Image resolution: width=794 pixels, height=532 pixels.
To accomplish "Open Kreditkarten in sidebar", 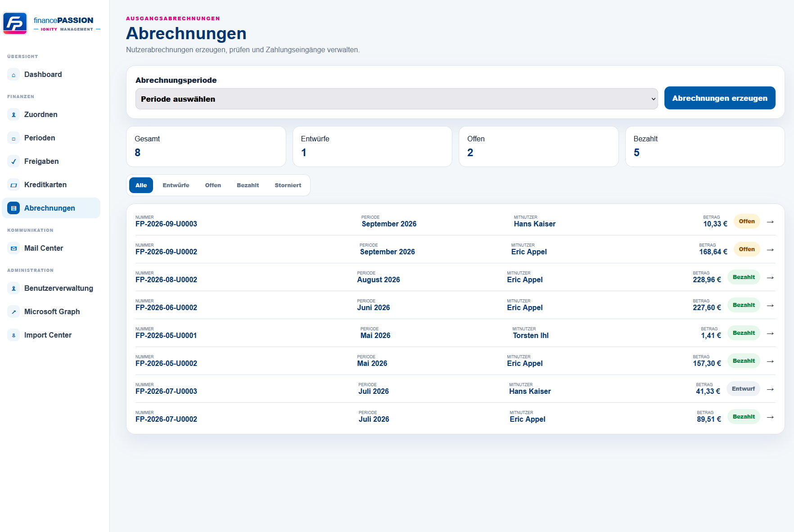I will tap(51, 185).
